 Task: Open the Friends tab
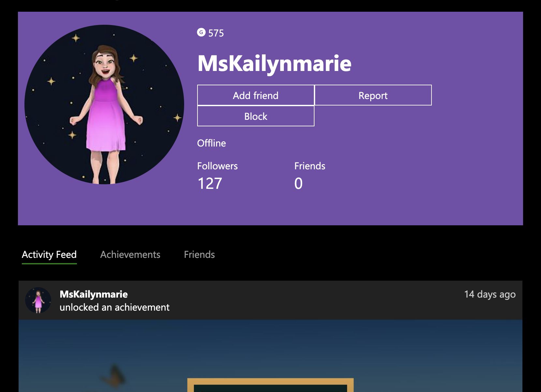199,255
